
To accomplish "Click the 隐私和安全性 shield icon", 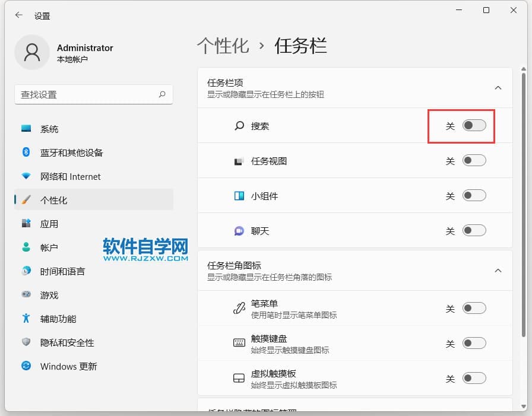I will point(26,342).
